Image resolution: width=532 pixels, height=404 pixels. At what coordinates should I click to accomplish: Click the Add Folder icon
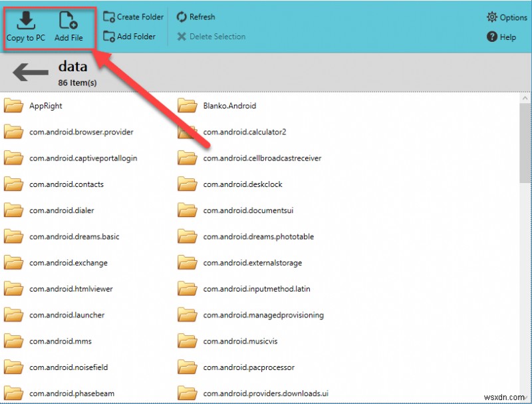point(109,37)
